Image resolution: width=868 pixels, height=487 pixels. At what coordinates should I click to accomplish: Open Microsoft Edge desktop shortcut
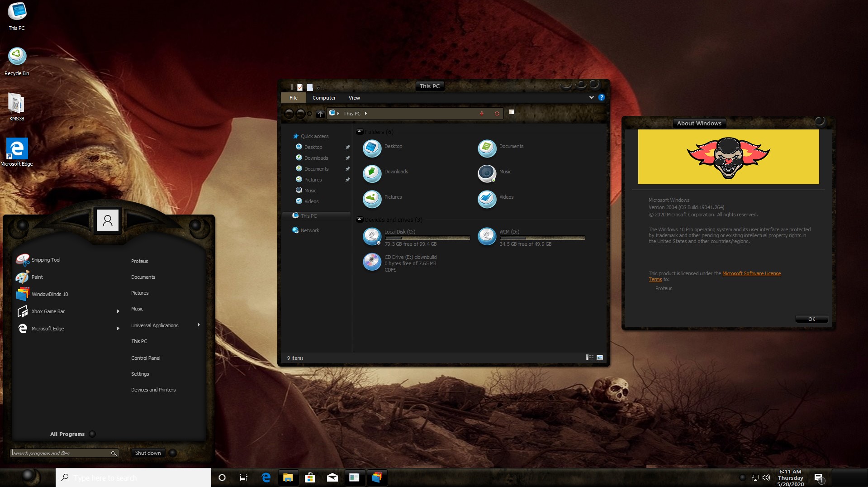pyautogui.click(x=17, y=152)
